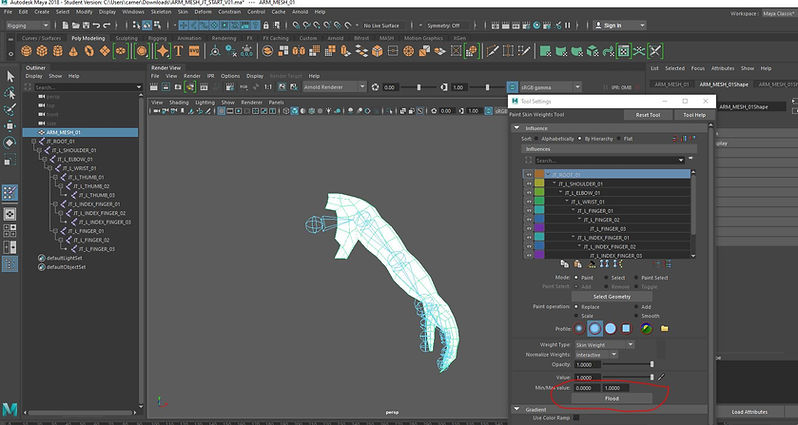The image size is (798, 425).
Task: Open the IPR menu in Render View
Action: [x=210, y=76]
